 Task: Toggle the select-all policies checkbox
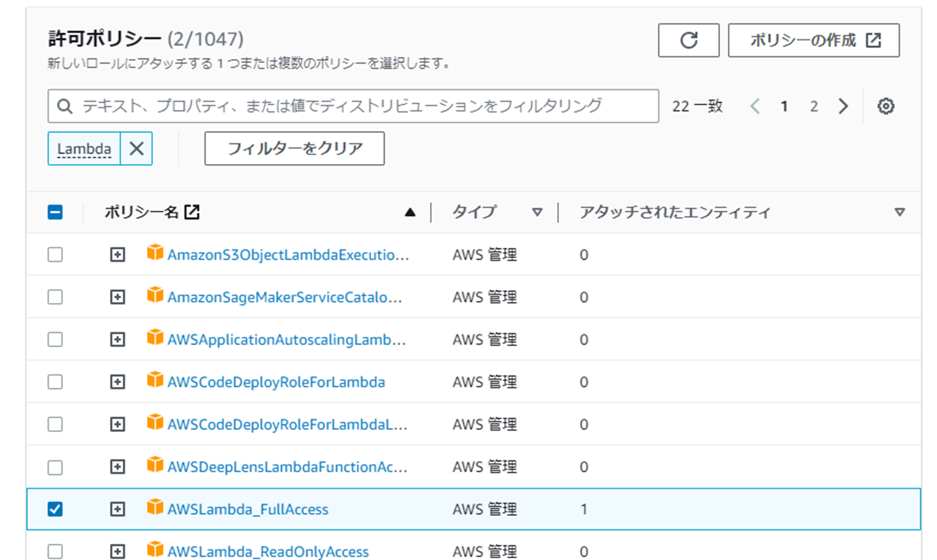tap(55, 212)
